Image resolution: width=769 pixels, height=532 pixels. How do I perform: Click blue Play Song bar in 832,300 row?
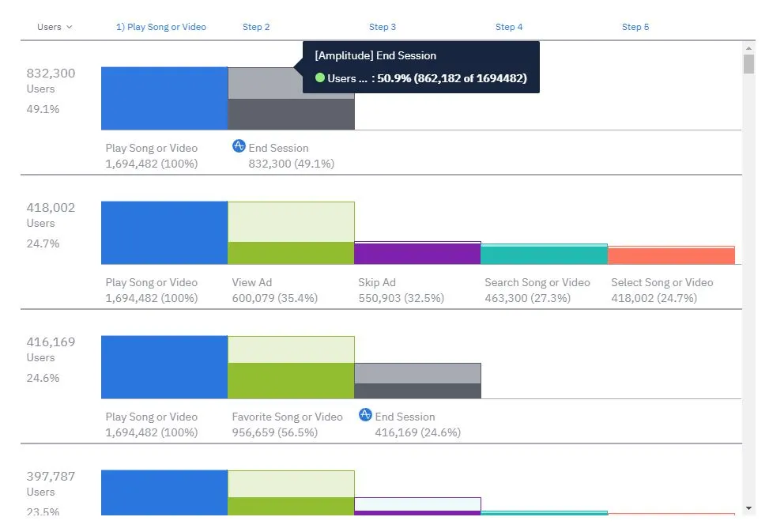click(164, 99)
